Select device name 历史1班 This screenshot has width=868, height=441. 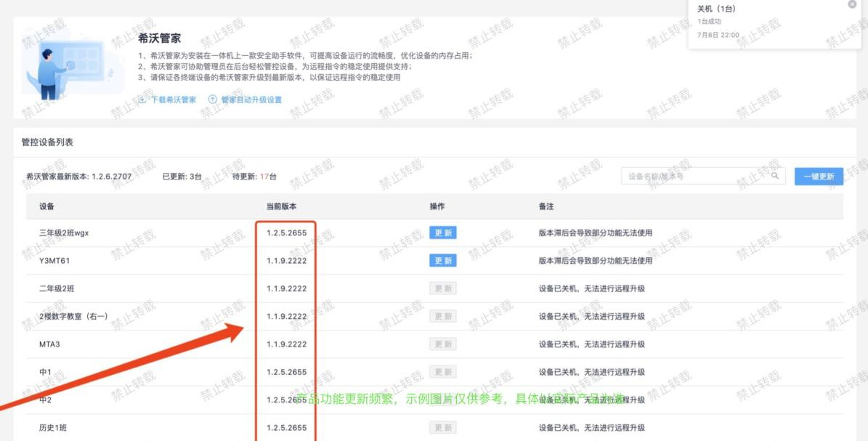click(52, 427)
